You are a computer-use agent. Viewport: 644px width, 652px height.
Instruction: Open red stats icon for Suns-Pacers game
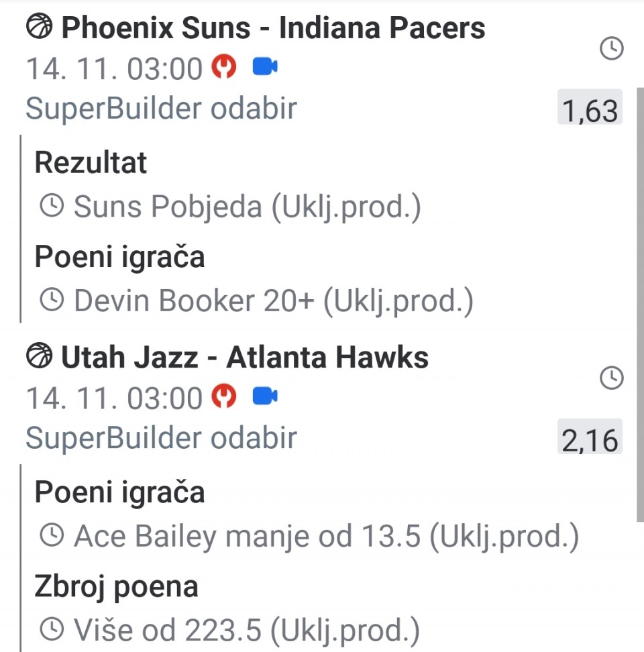pos(225,66)
